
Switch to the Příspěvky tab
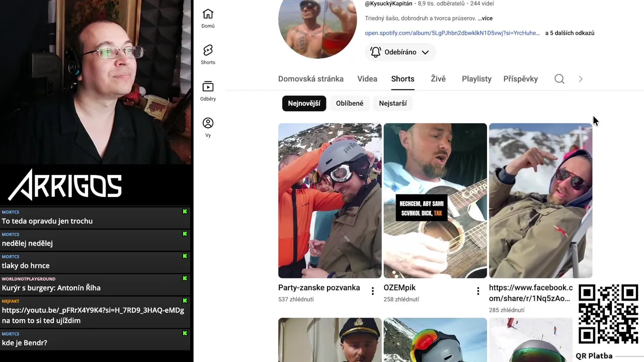pyautogui.click(x=521, y=79)
